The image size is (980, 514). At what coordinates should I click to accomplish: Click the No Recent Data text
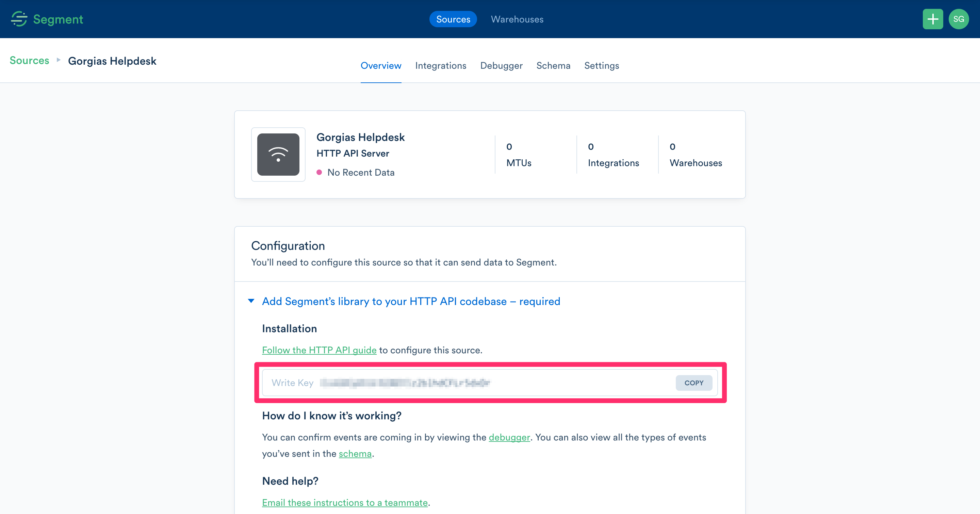[361, 172]
